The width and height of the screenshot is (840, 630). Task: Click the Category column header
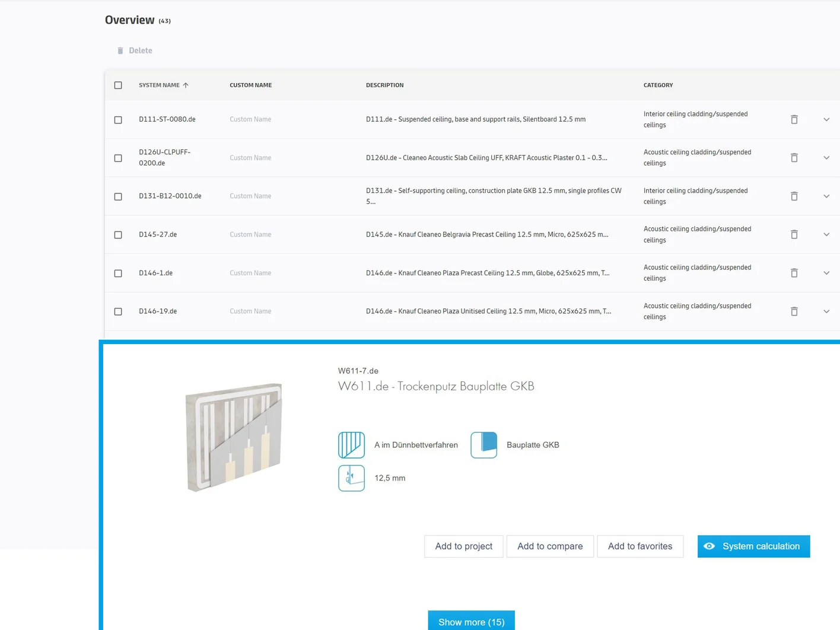point(658,85)
